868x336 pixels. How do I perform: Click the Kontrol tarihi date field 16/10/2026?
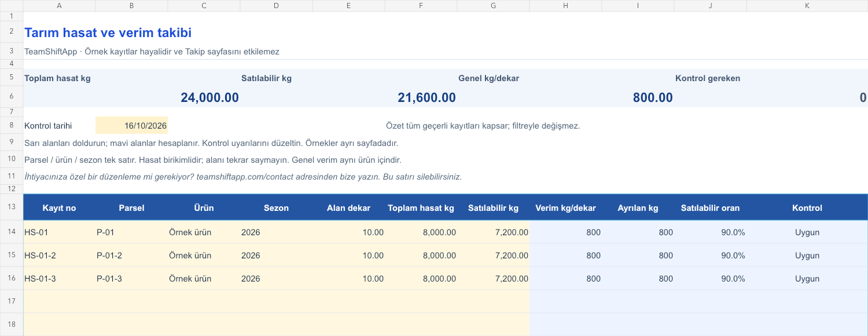tap(131, 126)
